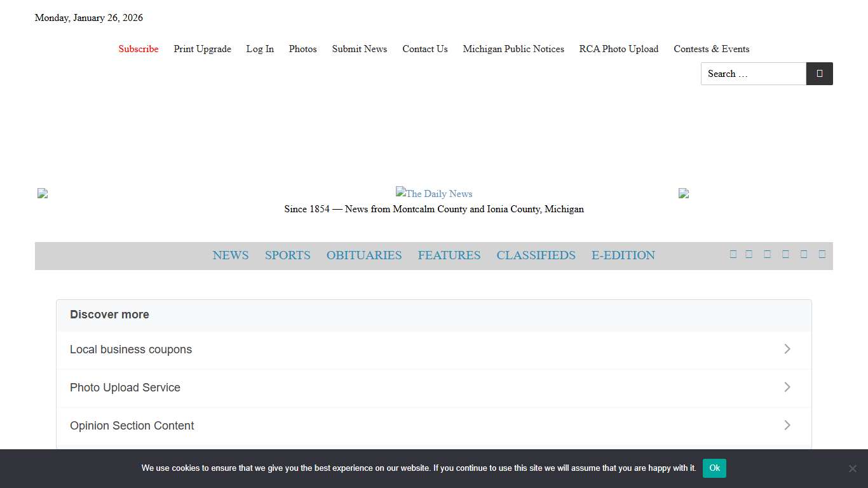Open the NEWS menu section
This screenshot has height=488, width=868.
[x=231, y=255]
